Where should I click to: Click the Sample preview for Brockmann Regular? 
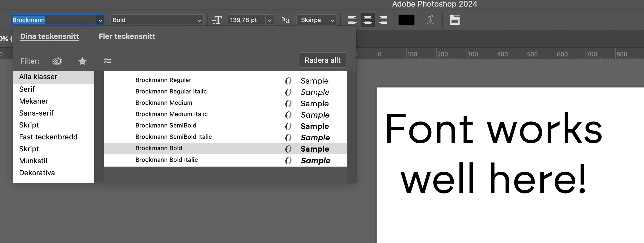click(x=315, y=81)
